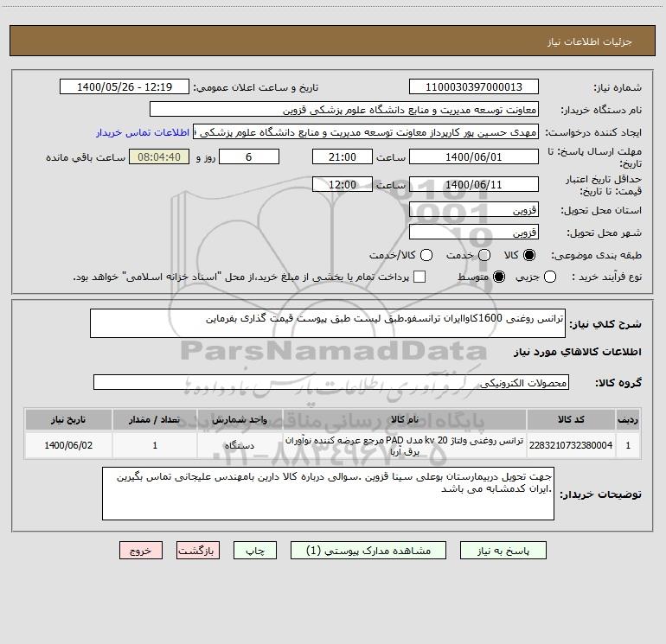Click the گروه کالا field محصولات الکترونیکی

coord(331,382)
